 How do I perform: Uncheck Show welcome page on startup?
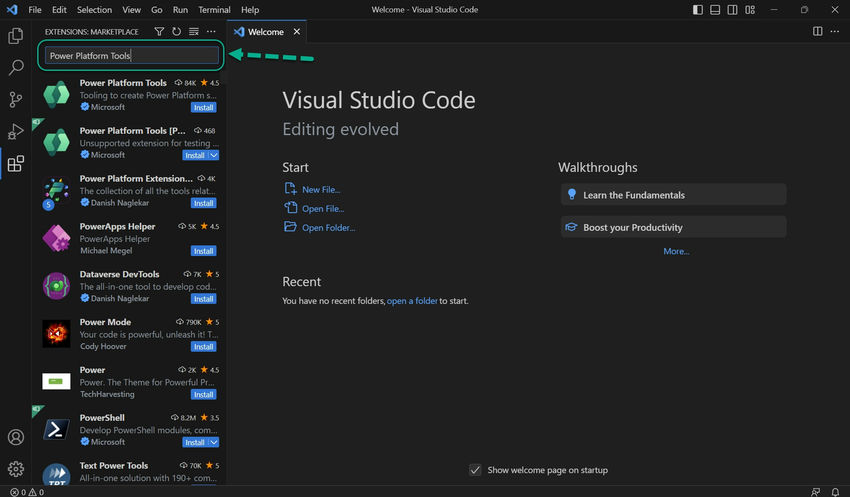point(475,470)
